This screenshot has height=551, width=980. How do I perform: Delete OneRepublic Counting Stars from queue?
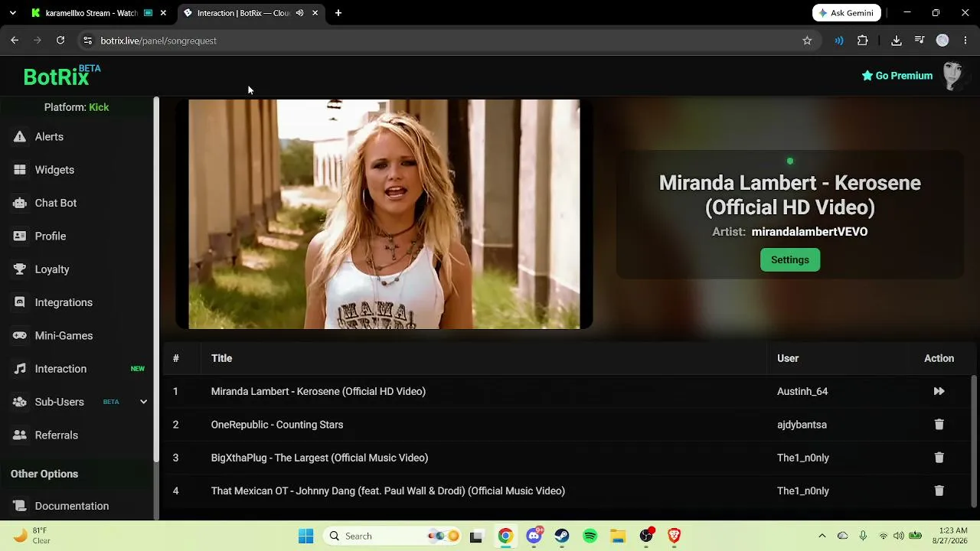939,425
